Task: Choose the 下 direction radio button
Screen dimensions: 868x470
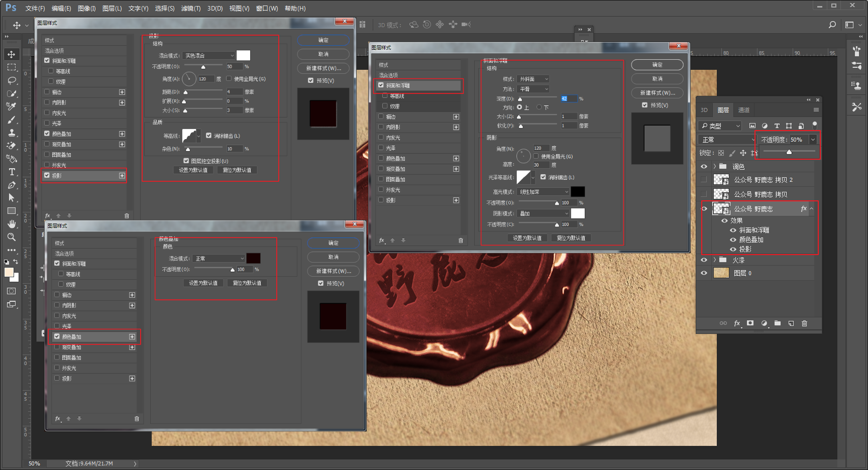Action: (539, 107)
